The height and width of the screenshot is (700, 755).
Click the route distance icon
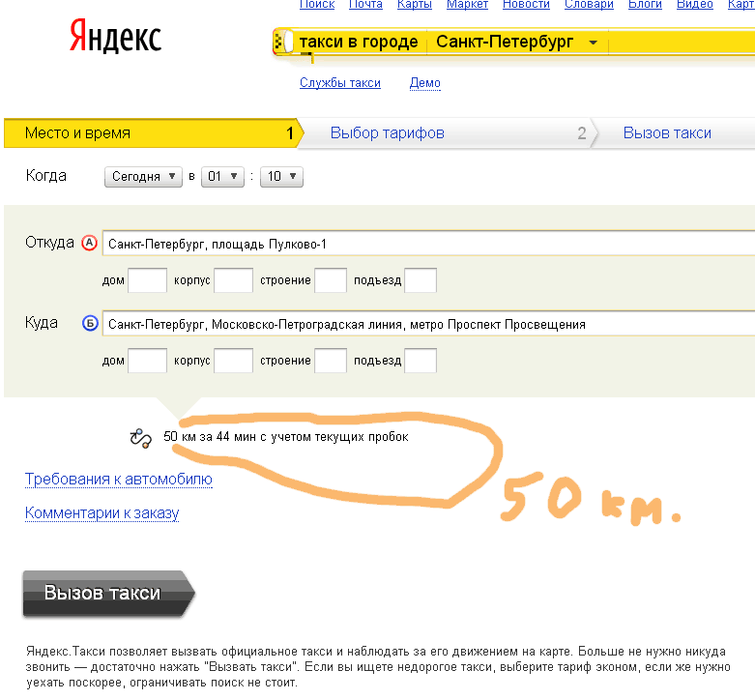click(140, 438)
